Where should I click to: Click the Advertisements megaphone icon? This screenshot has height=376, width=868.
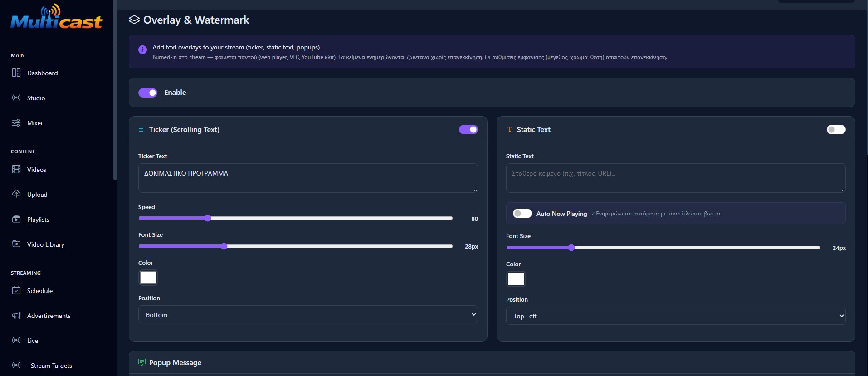[x=16, y=315]
